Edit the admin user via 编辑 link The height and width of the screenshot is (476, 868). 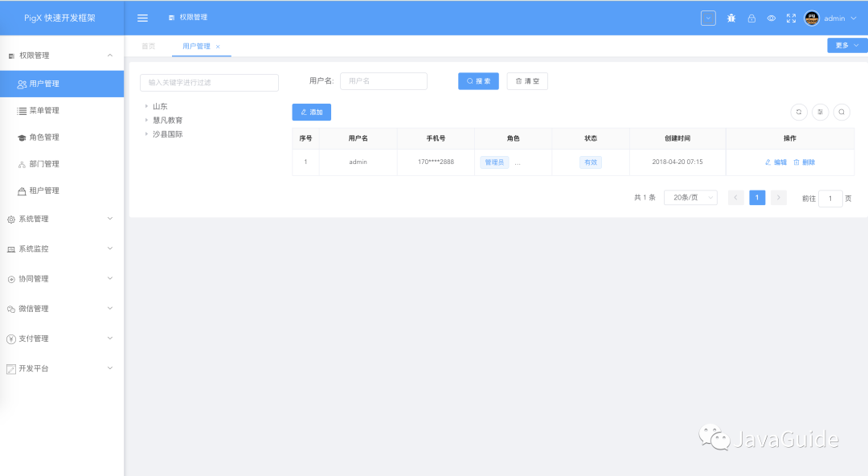775,162
